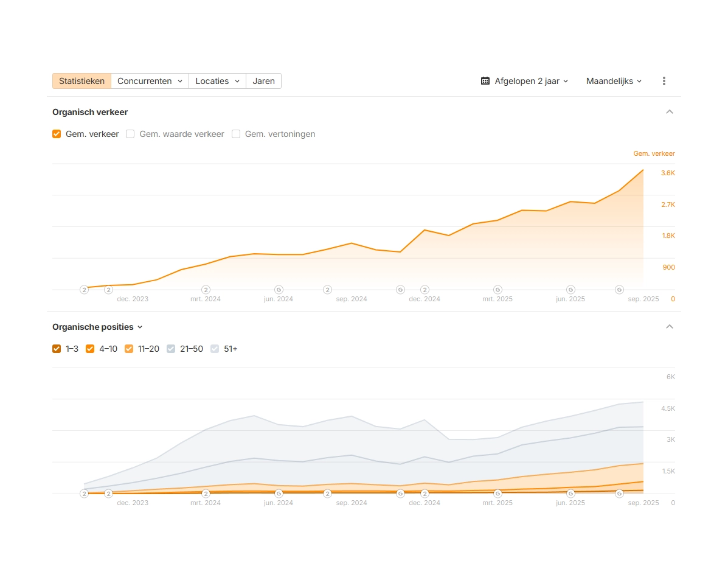This screenshot has width=728, height=580.
Task: Expand the Organische posities title menu
Action: coord(97,327)
